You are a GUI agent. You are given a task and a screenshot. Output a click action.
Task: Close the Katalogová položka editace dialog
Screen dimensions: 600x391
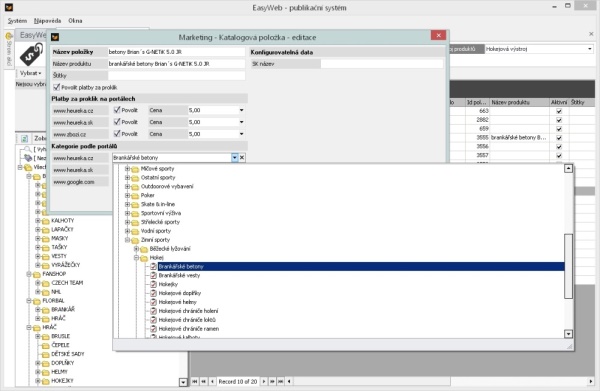tap(438, 35)
